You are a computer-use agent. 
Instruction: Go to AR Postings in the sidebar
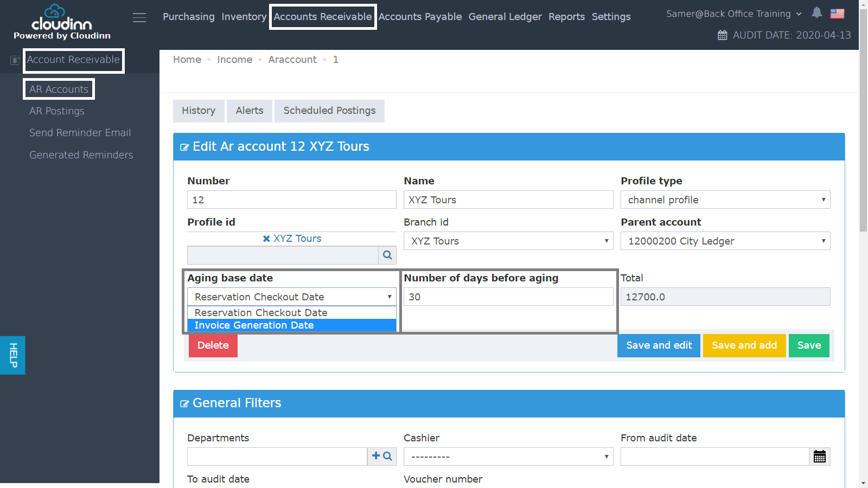click(57, 111)
